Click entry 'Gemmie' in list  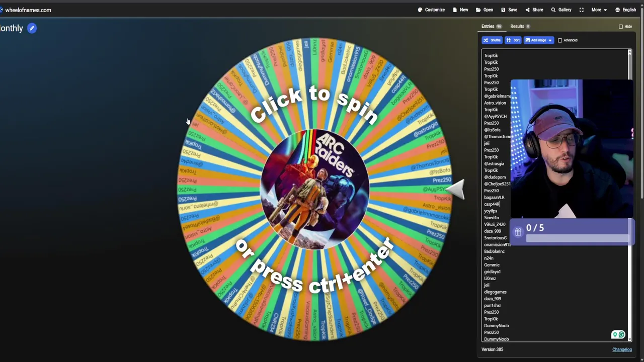pyautogui.click(x=492, y=265)
